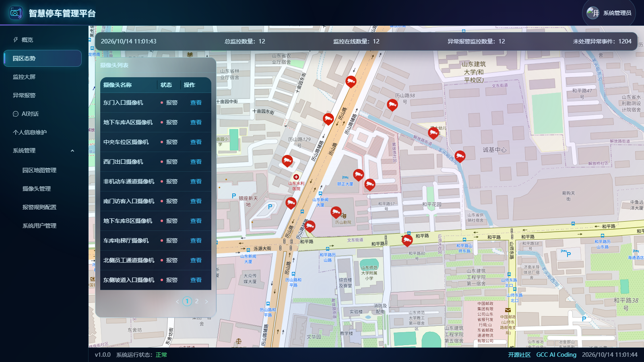Click camera marker by 山东水利医院
The height and width of the screenshot is (362, 644).
click(287, 161)
